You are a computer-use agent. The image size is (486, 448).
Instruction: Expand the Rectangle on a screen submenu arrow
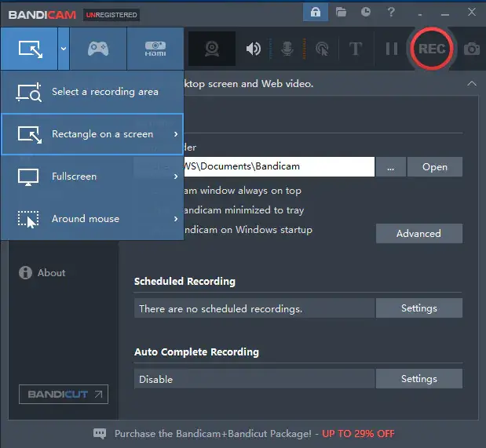click(176, 134)
